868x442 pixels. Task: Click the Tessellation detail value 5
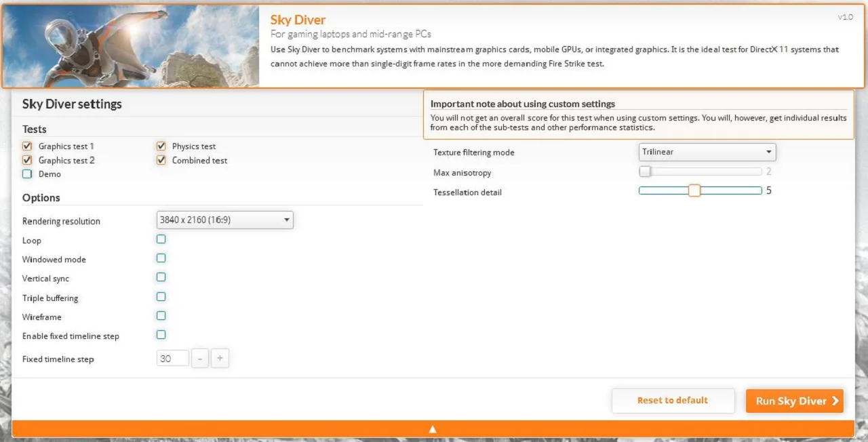pos(769,190)
